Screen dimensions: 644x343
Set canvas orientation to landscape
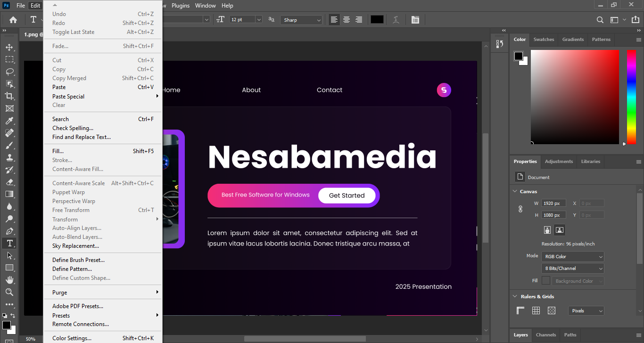click(560, 230)
